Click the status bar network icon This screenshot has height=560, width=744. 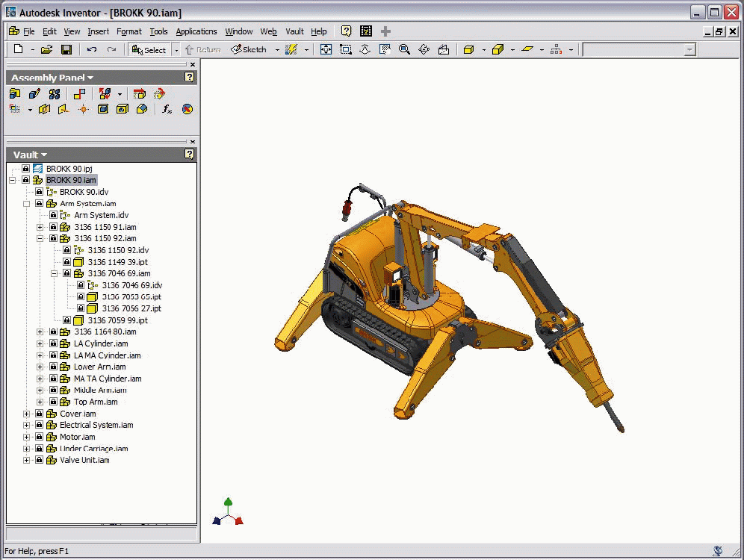tap(718, 550)
